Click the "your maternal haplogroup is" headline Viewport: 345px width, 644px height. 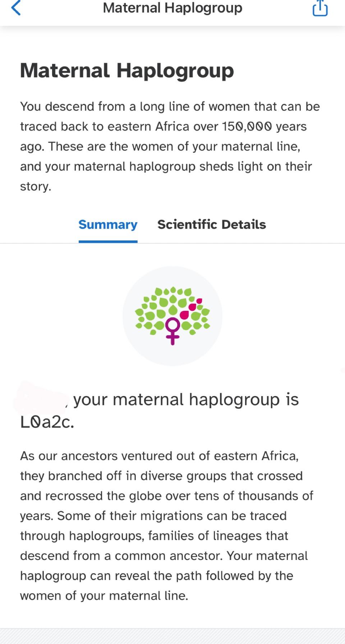[x=186, y=400]
